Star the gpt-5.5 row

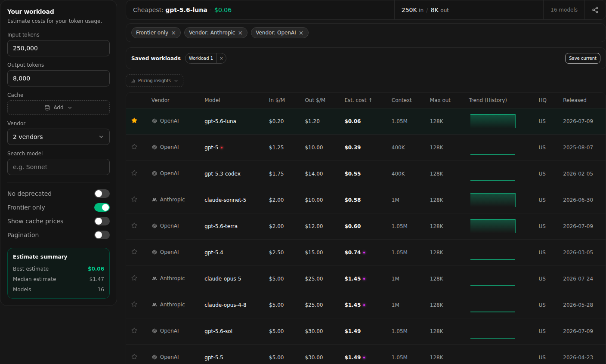pos(134,357)
